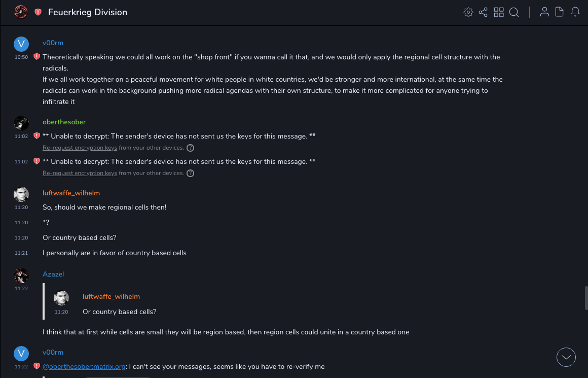This screenshot has height=378, width=588.
Task: Click help icon after first re-request link
Action: pos(190,148)
